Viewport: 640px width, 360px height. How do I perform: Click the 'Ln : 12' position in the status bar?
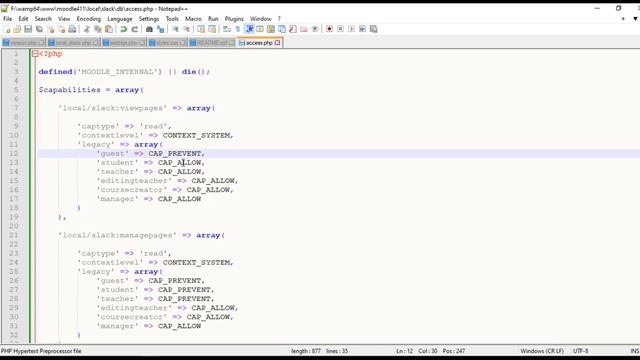tap(404, 351)
